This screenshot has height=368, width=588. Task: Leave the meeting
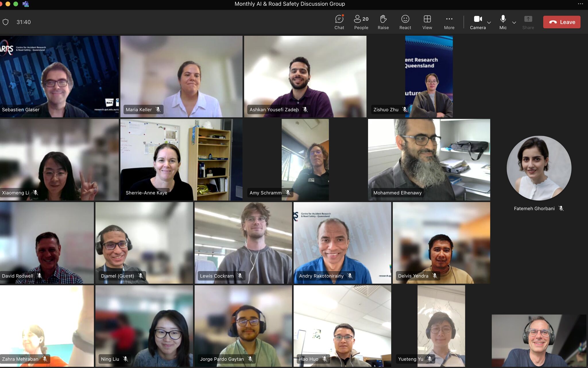[562, 22]
